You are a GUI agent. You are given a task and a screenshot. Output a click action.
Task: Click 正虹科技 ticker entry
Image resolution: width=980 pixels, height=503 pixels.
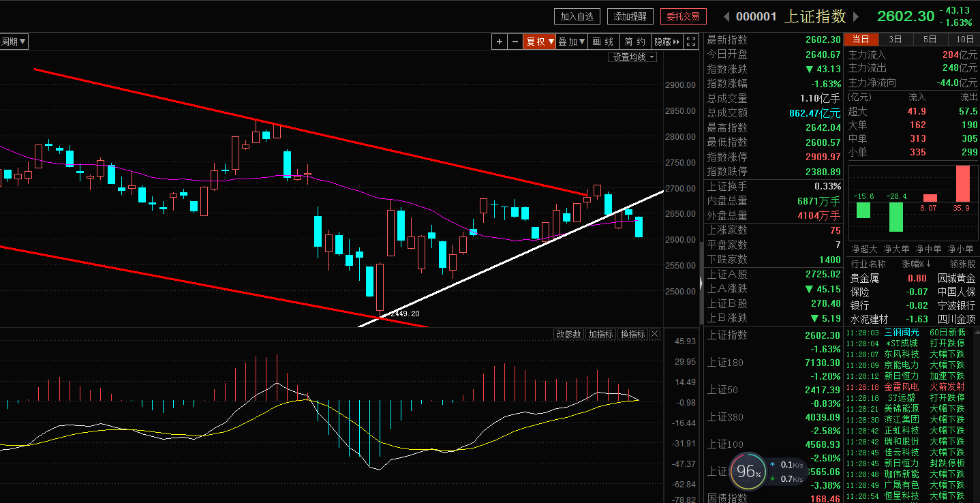901,430
